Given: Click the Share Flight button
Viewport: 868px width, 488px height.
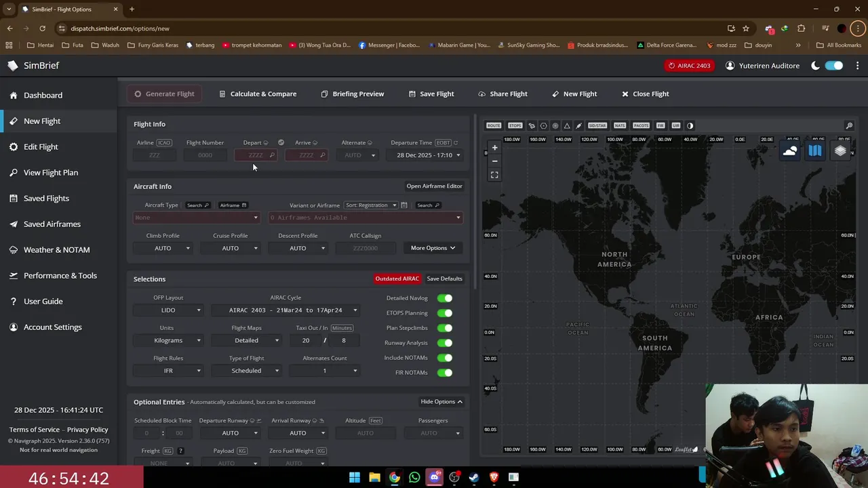Looking at the screenshot, I should point(502,94).
